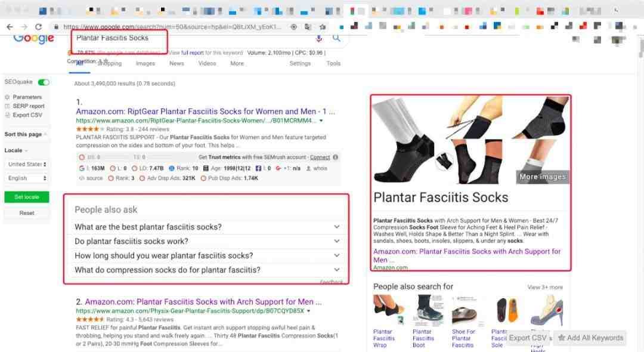This screenshot has height=352, width=644.
Task: Click the browser back arrow
Action: (10, 27)
